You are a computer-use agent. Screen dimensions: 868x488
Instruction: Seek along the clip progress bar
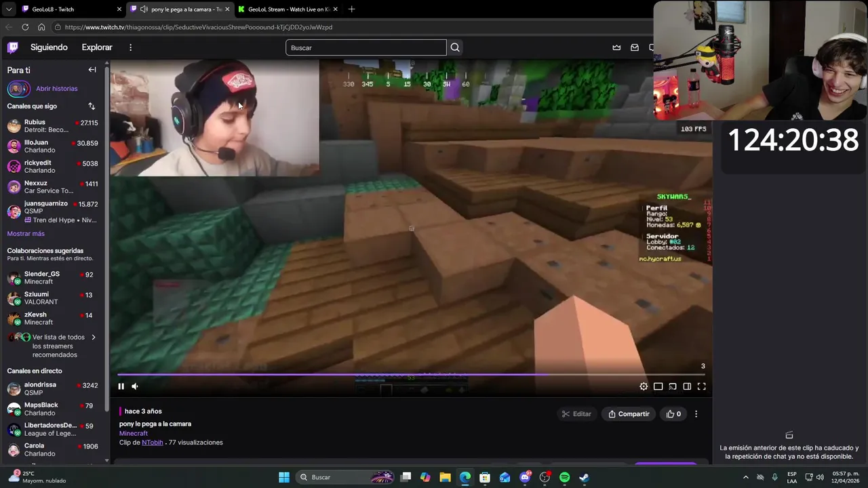click(x=411, y=374)
